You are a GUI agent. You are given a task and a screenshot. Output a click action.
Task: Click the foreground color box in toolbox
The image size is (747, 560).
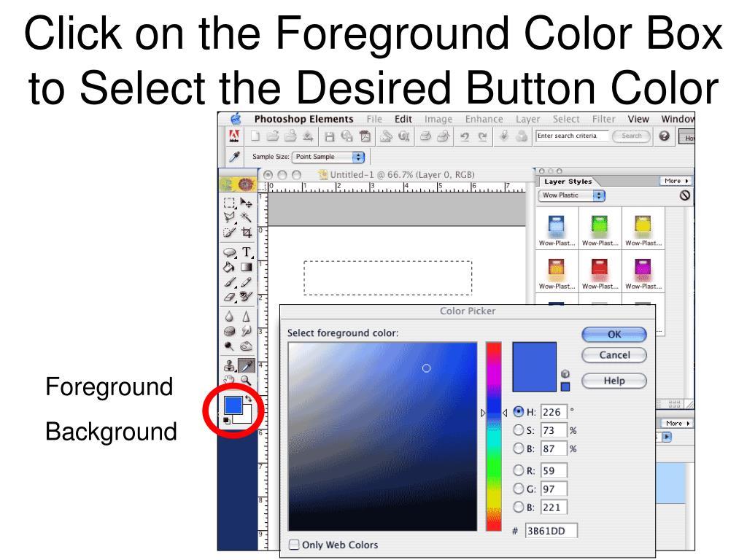click(233, 405)
